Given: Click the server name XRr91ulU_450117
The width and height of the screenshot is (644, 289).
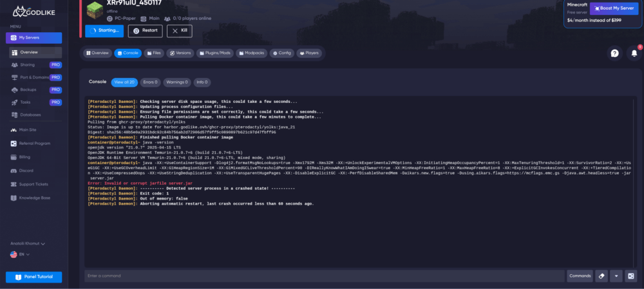Looking at the screenshot, I should (x=134, y=3).
